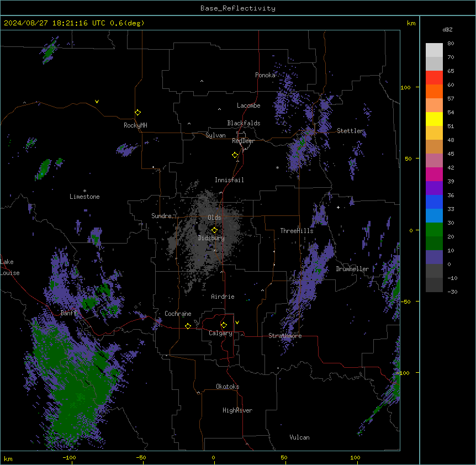Click the Blackfalds label
The height and width of the screenshot is (465, 476).
(244, 123)
